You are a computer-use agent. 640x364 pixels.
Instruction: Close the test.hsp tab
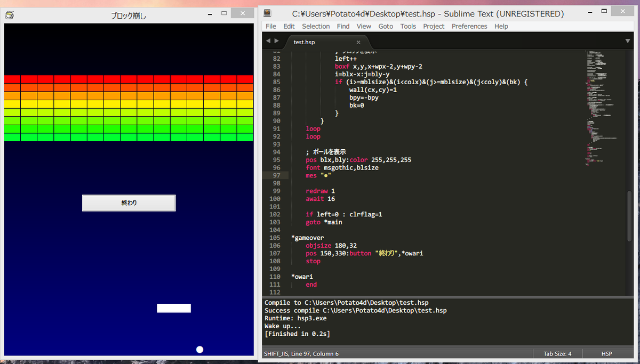click(358, 42)
